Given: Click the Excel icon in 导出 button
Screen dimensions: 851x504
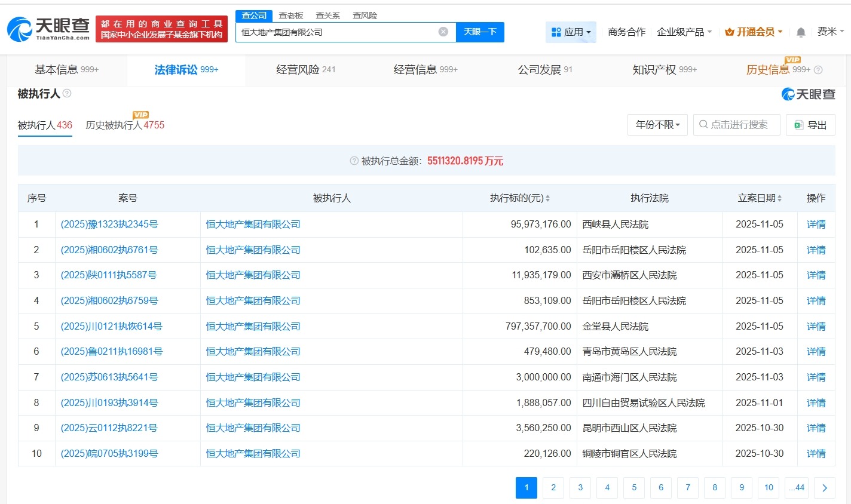Looking at the screenshot, I should [x=797, y=124].
